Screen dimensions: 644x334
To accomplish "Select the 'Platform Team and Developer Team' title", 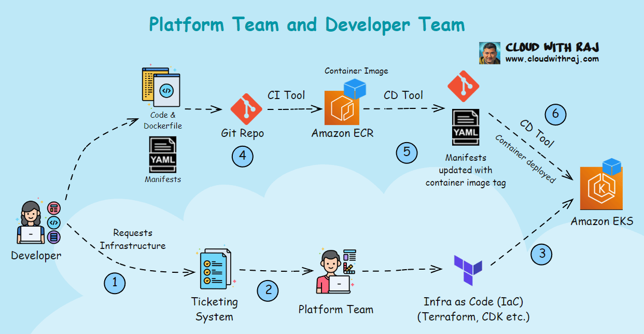I will [x=307, y=24].
